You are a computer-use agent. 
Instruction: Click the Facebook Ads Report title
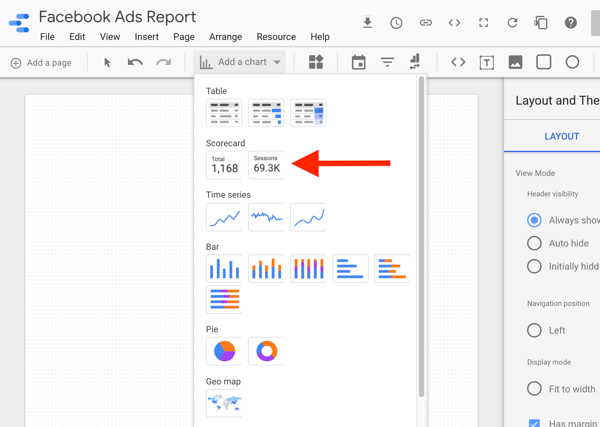[x=117, y=17]
